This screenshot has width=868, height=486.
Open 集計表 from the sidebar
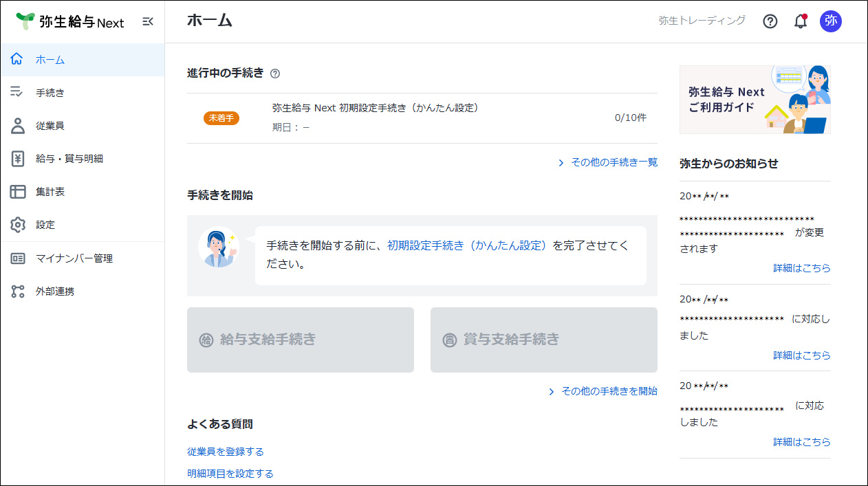coord(83,192)
